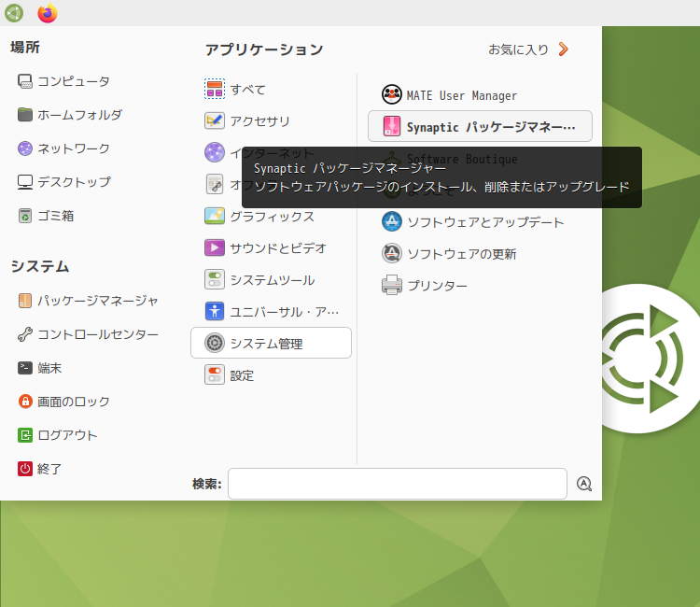
Task: Open コンピュータ icon in places
Action: 25,81
